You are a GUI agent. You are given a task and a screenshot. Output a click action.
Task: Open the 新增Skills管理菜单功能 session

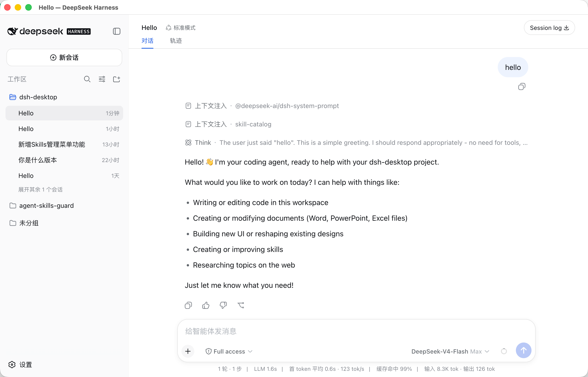[x=64, y=144]
